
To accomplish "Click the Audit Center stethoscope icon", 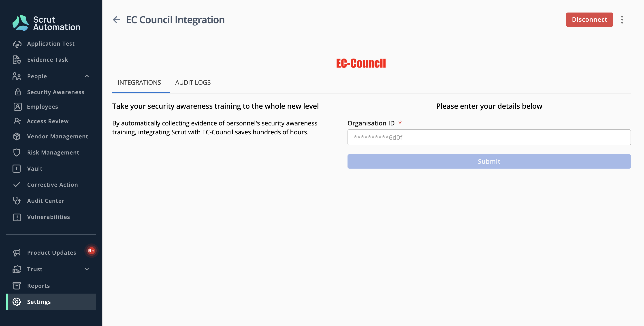I will (17, 201).
